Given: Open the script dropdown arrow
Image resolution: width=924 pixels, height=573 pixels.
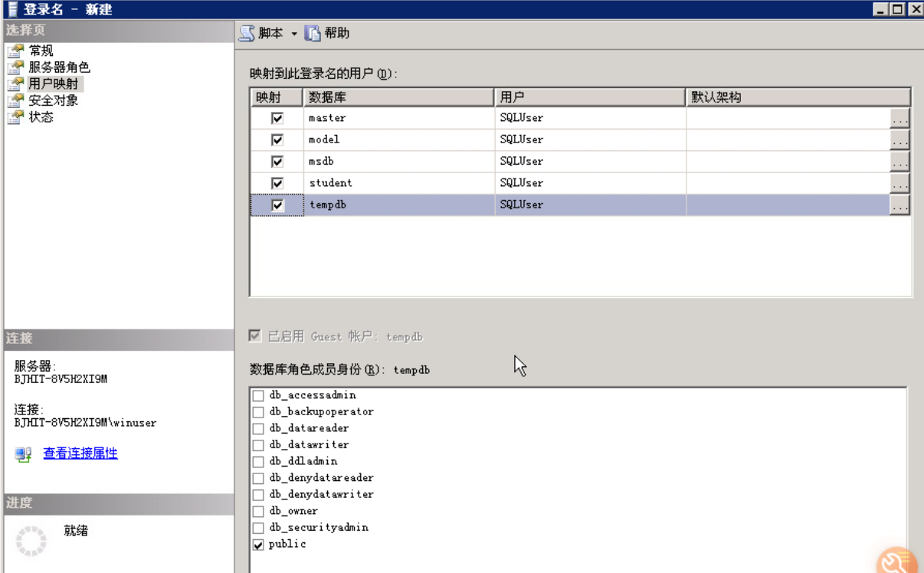Looking at the screenshot, I should (x=293, y=34).
